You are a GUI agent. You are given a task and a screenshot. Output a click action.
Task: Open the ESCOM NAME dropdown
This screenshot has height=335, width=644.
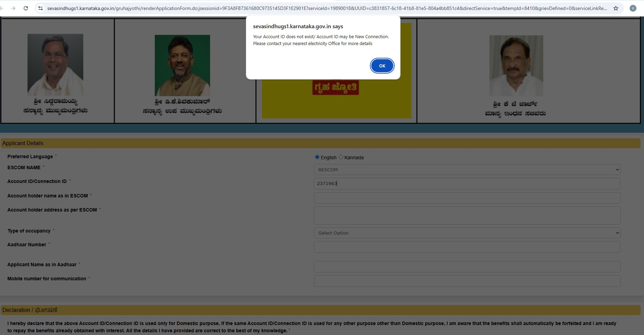pyautogui.click(x=467, y=170)
